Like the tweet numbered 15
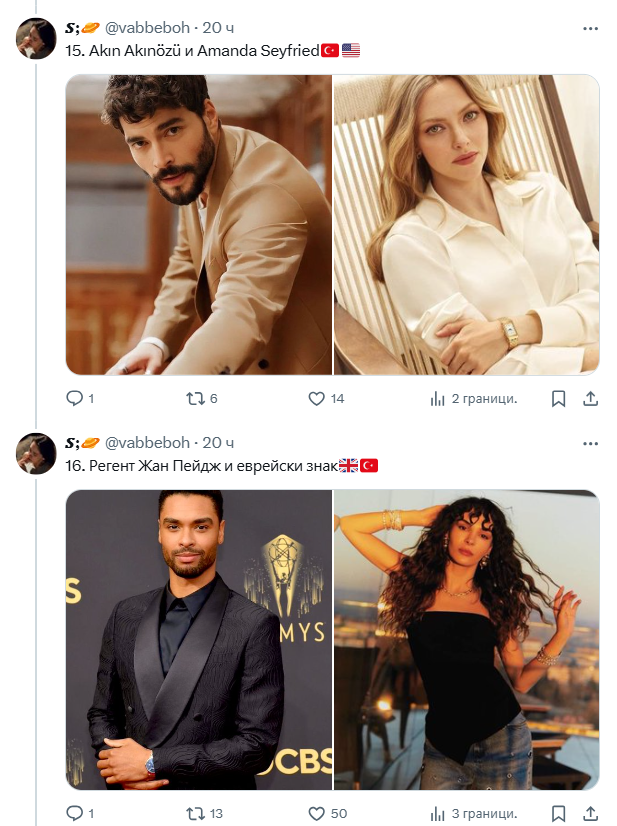 [317, 398]
